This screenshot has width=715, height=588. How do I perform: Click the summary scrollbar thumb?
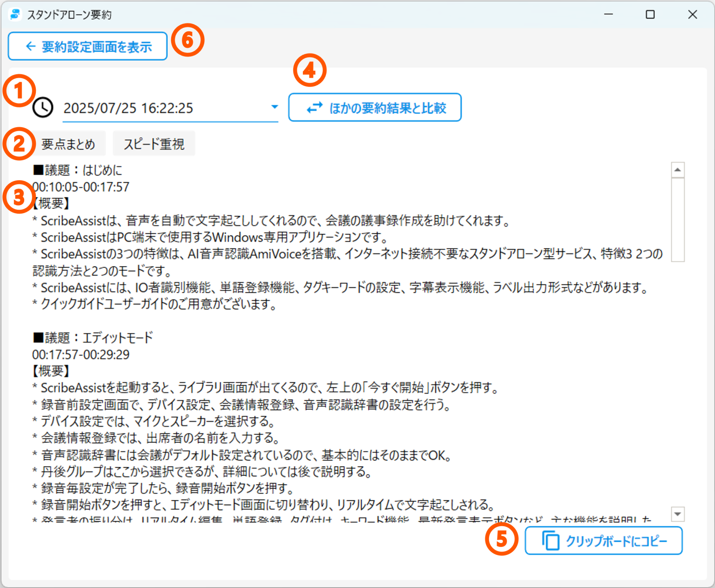click(677, 219)
